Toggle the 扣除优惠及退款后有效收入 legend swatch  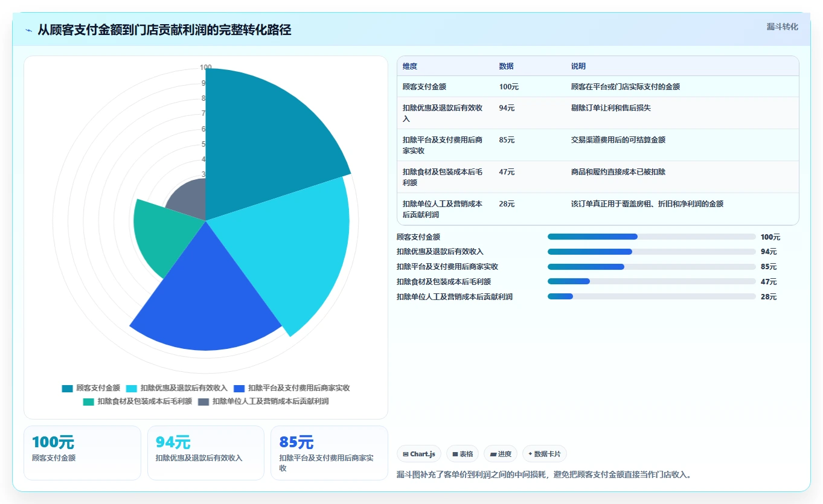131,388
